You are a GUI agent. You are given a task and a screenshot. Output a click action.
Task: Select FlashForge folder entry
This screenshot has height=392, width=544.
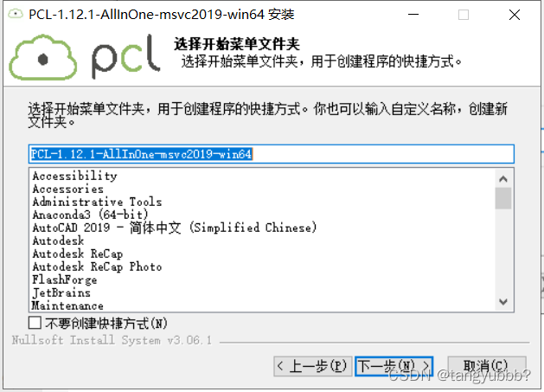tap(65, 280)
